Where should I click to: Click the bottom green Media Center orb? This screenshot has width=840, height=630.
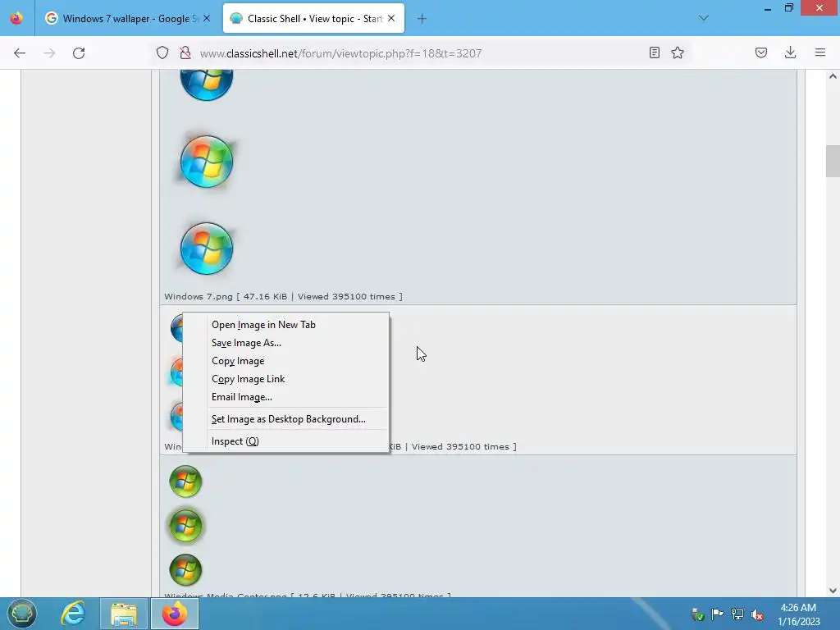coord(185,569)
